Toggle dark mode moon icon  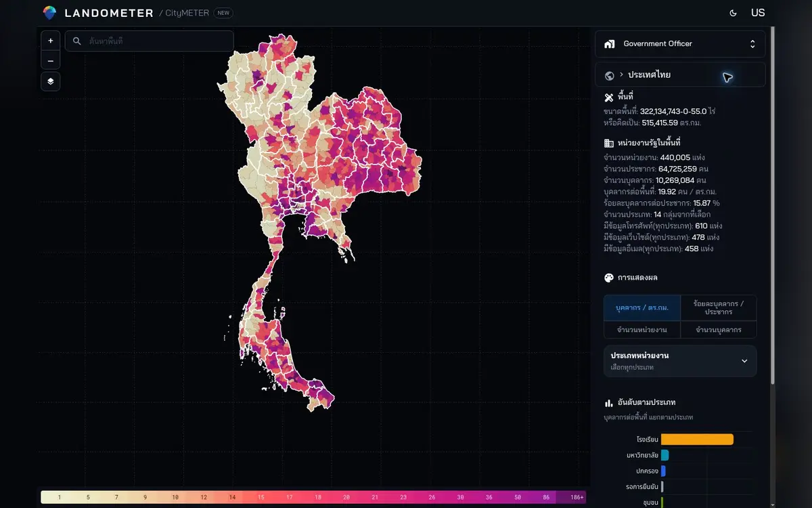733,13
